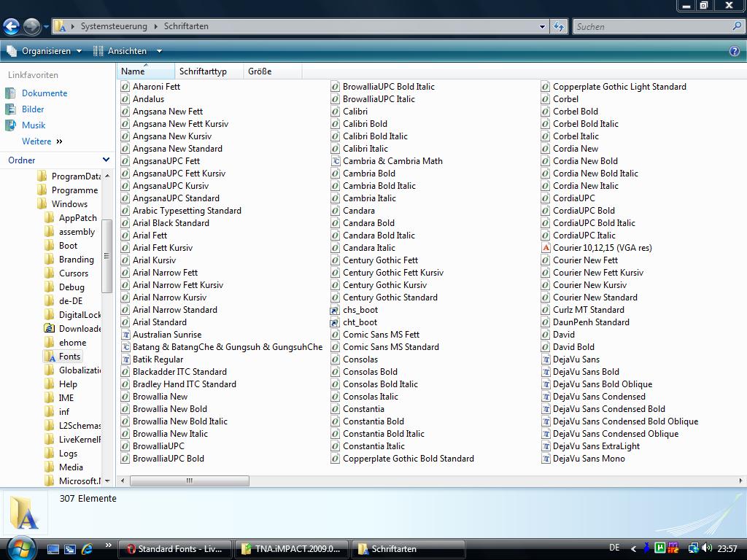Click the Downloaded folder icon in tree
The width and height of the screenshot is (747, 560).
50,329
